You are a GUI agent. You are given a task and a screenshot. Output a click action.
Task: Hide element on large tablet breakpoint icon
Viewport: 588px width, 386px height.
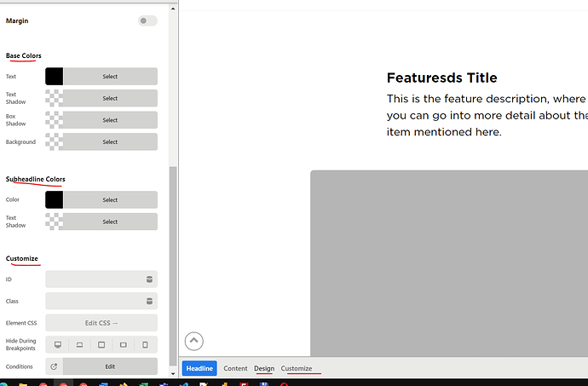point(101,345)
